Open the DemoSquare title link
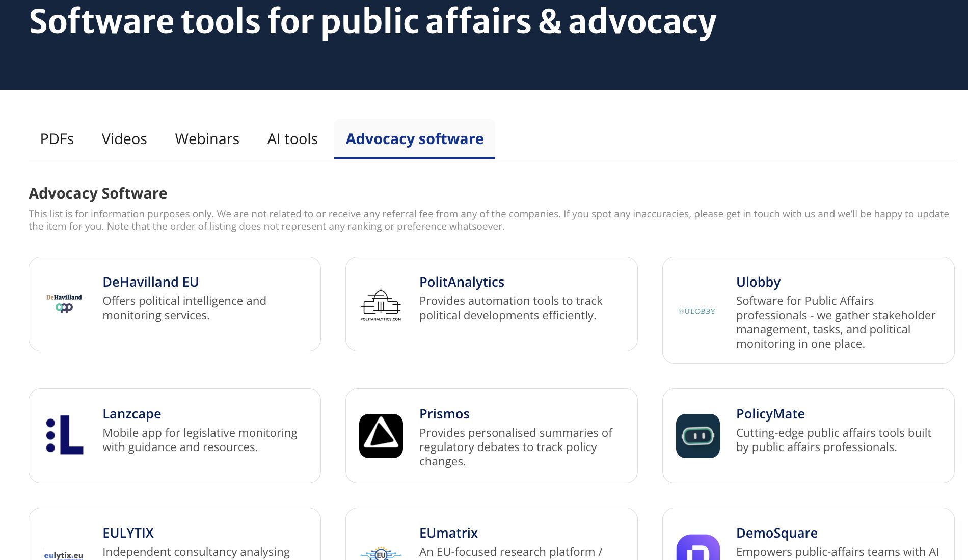 coord(776,533)
